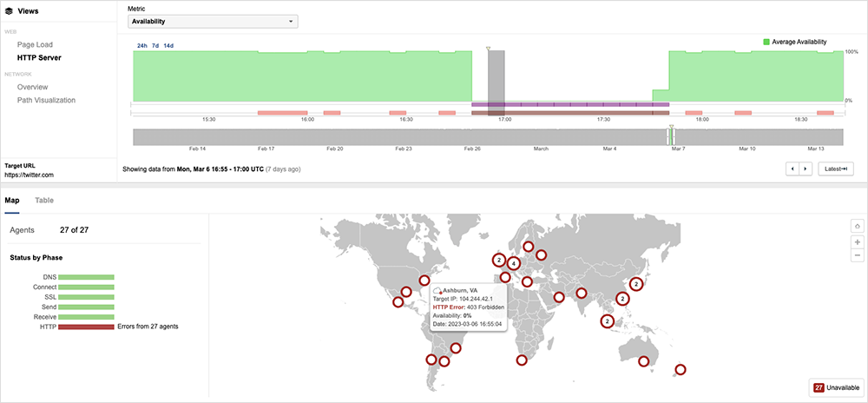
Task: Jump to Latest data
Action: 836,168
